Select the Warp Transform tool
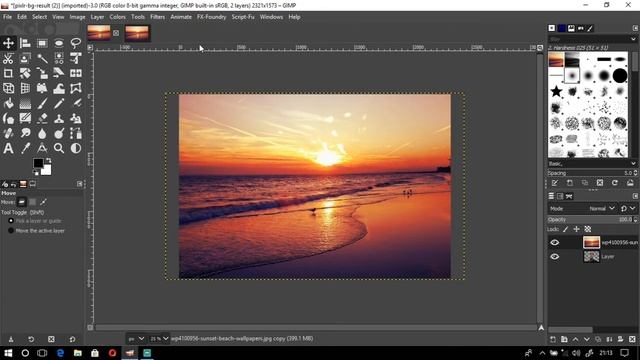 (x=59, y=88)
